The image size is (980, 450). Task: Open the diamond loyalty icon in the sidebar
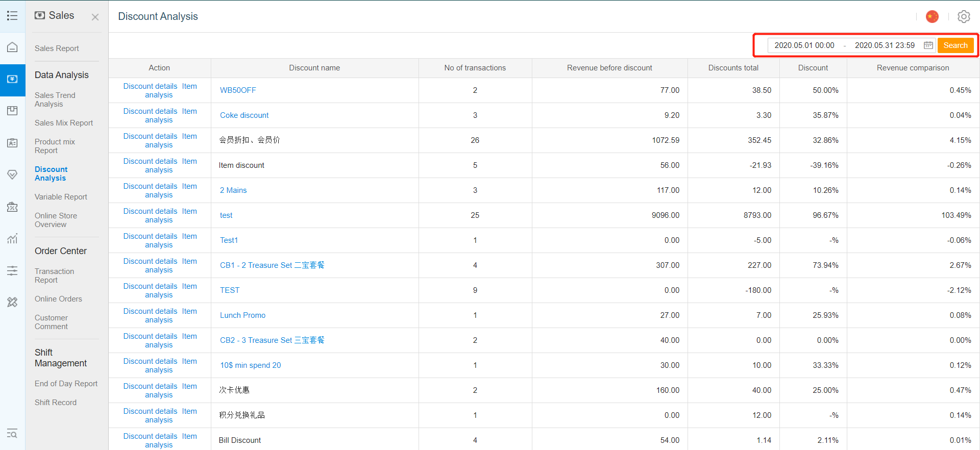pyautogui.click(x=12, y=174)
